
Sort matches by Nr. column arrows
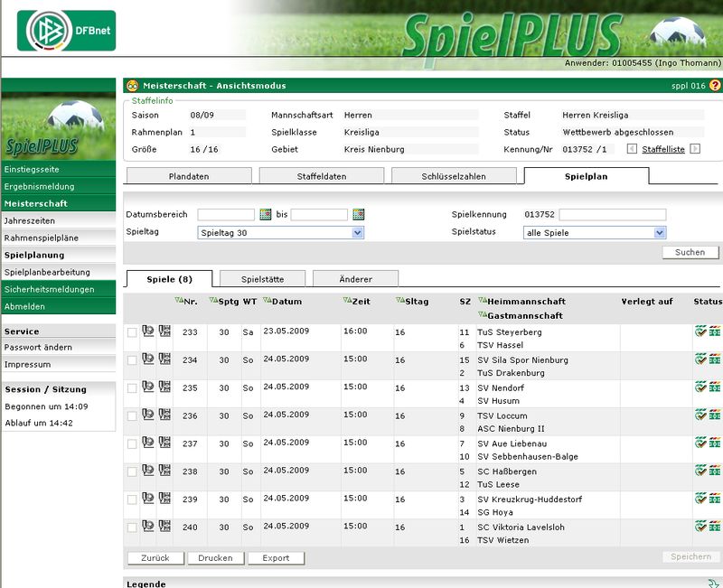coord(178,301)
